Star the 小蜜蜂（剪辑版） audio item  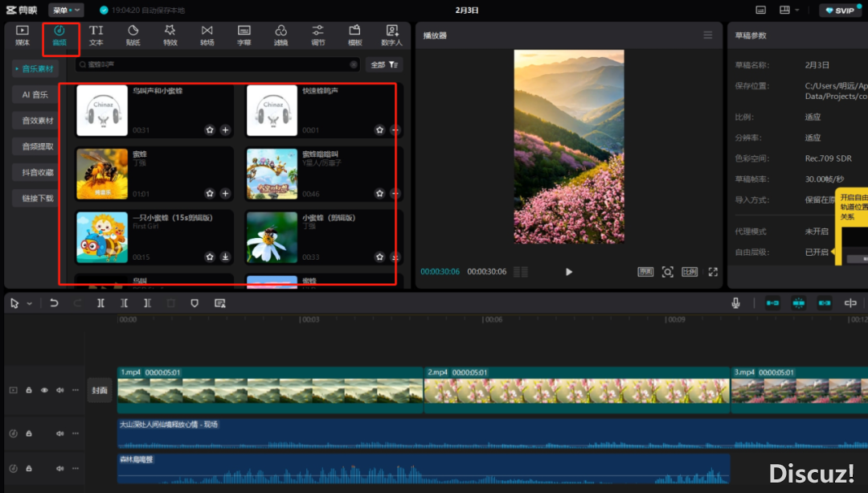379,257
